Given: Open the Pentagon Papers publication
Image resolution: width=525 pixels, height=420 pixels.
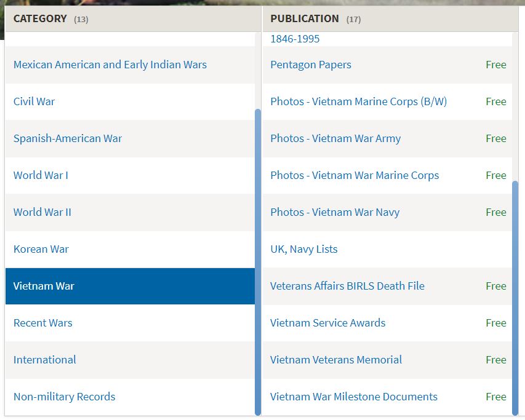Looking at the screenshot, I should tap(311, 65).
